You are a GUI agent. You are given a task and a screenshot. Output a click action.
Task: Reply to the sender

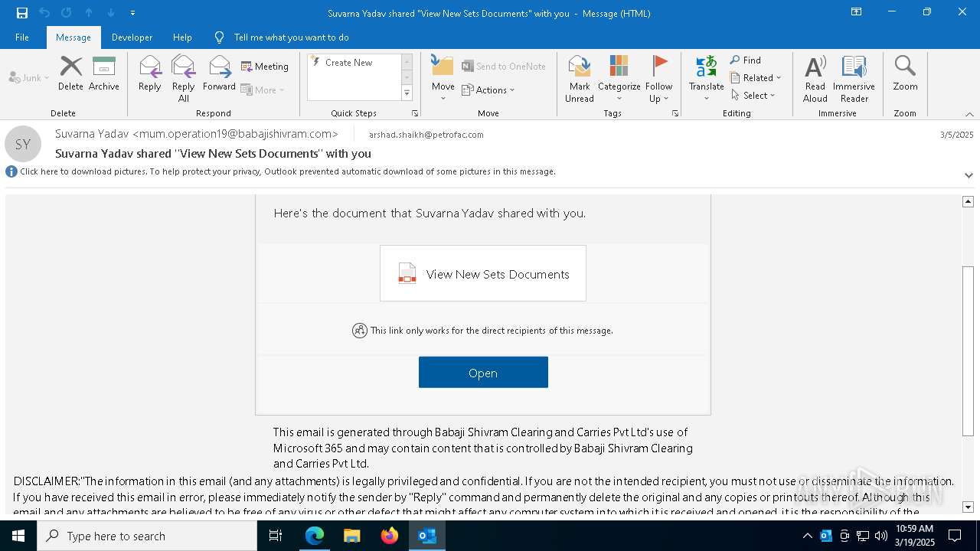150,73
